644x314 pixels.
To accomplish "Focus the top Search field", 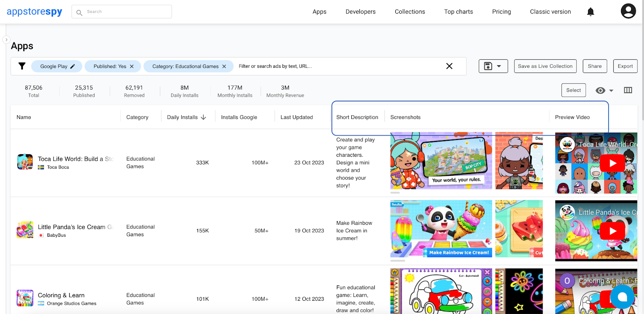I will coord(122,12).
